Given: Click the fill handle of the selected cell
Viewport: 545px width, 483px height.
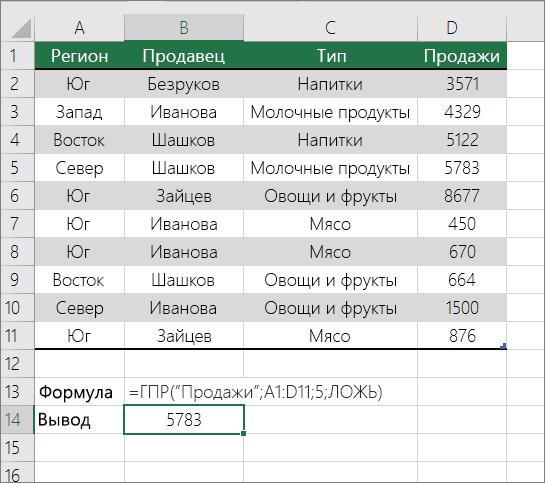Looking at the screenshot, I should coord(243,433).
